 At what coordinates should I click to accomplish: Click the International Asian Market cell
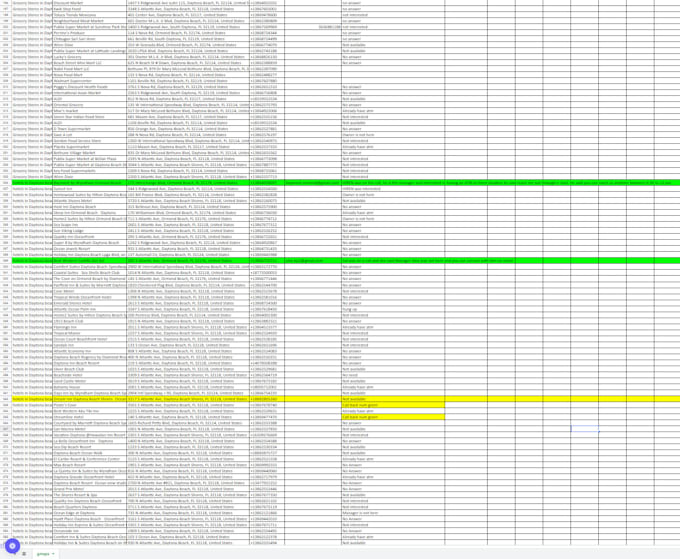pyautogui.click(x=90, y=93)
